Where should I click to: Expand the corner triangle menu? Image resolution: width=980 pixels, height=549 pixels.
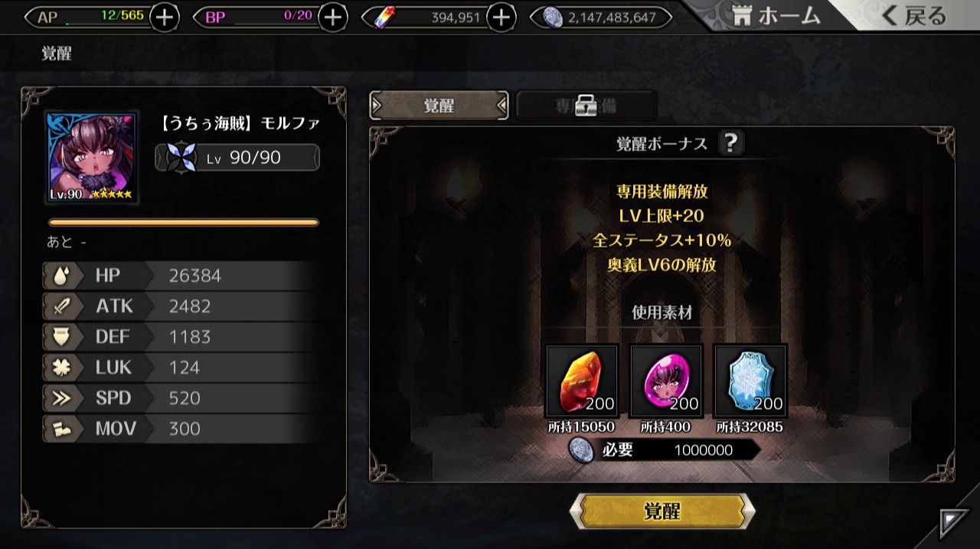pyautogui.click(x=954, y=524)
